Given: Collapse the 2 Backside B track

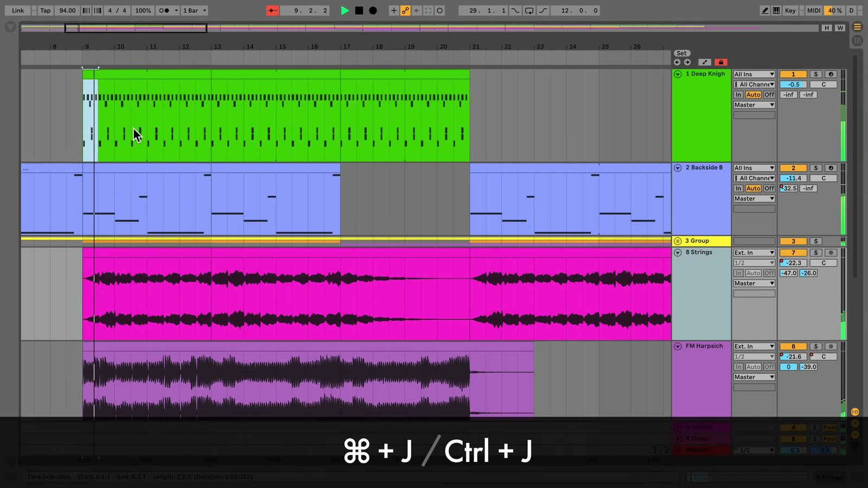Looking at the screenshot, I should pos(678,168).
